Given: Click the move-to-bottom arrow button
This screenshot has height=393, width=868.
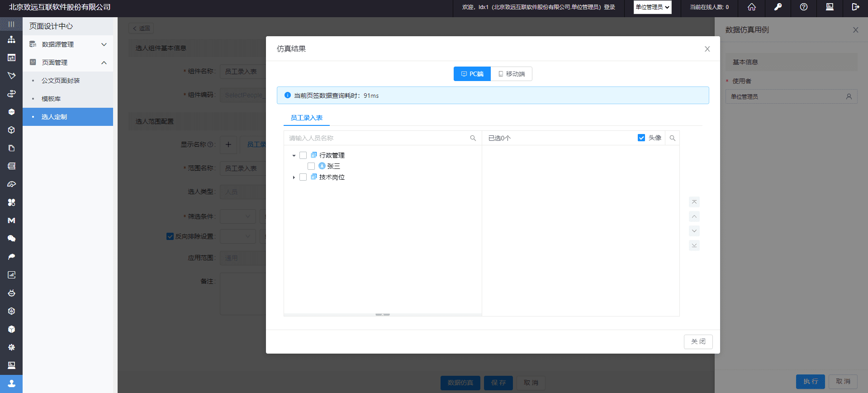Looking at the screenshot, I should coord(694,245).
